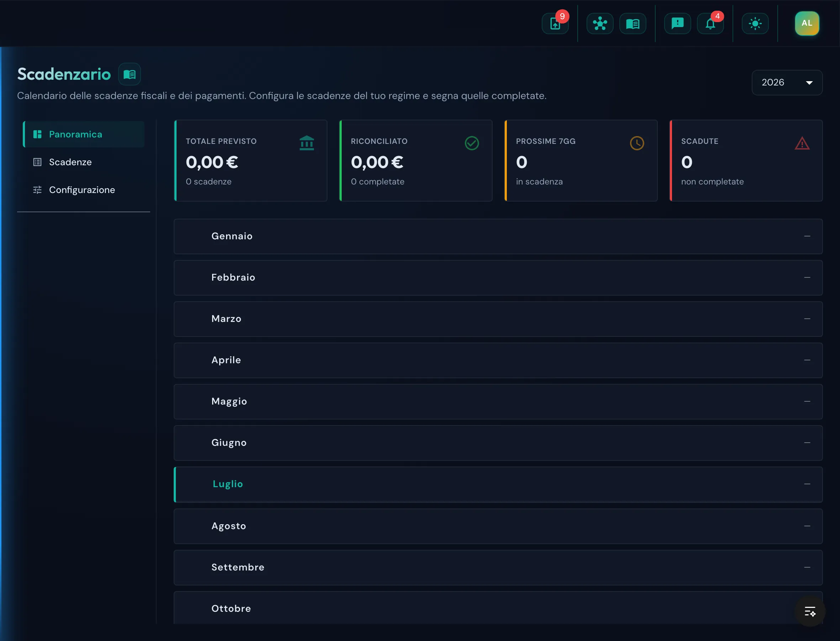Open the document upload icon with badge 9
Screen dimensions: 840x641
click(555, 24)
